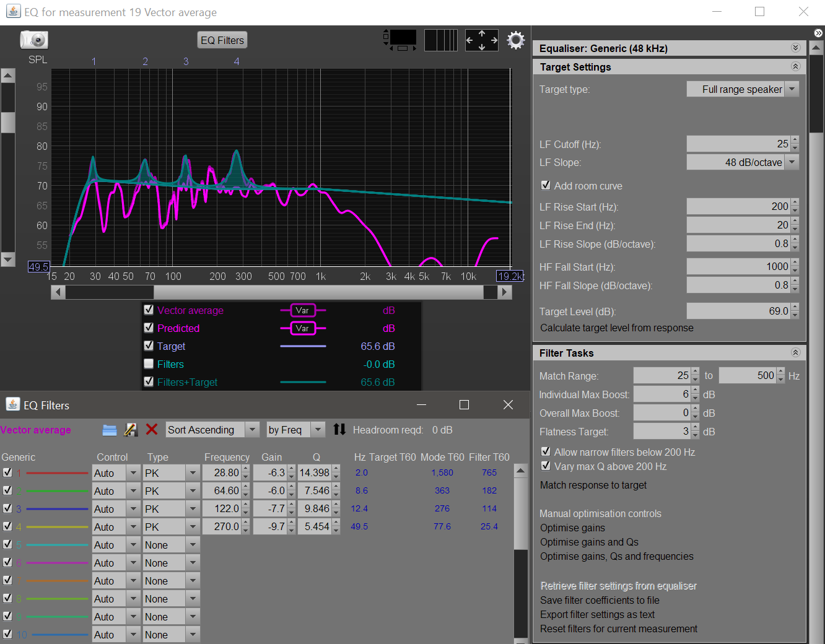825x644 pixels.
Task: Open filter 1 Type PK dropdown
Action: pyautogui.click(x=171, y=473)
